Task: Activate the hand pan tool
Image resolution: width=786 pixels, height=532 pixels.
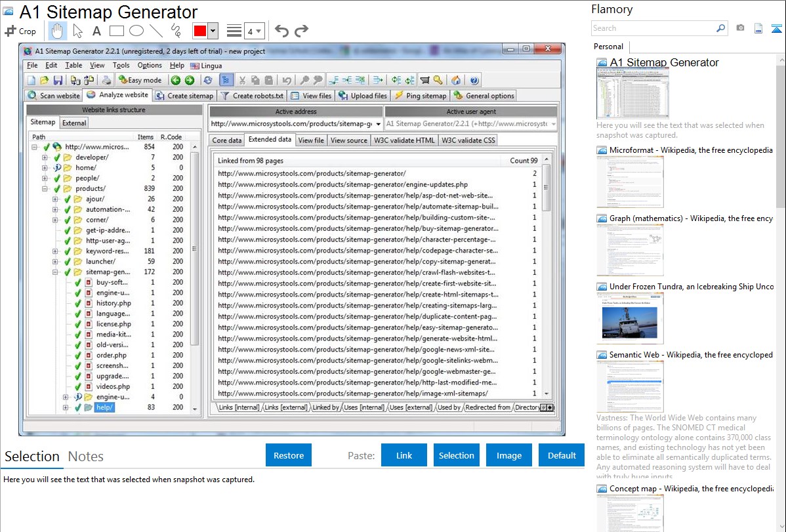Action: coord(57,31)
